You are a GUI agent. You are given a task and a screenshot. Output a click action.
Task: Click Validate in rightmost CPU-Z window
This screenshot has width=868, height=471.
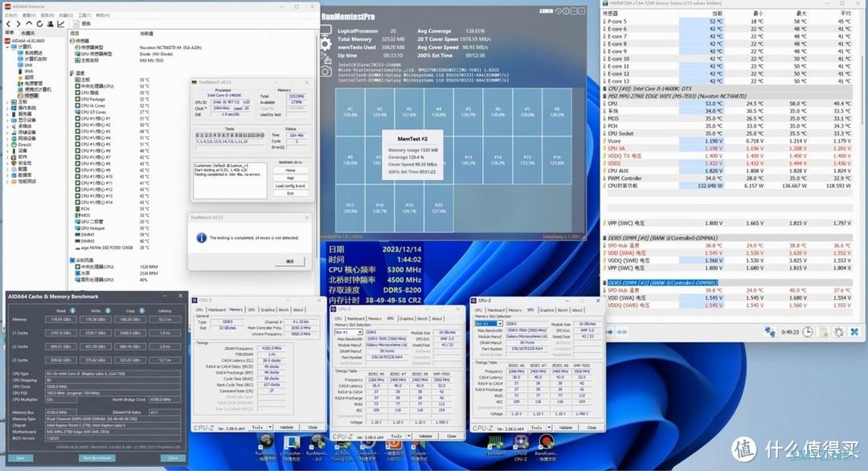565,428
